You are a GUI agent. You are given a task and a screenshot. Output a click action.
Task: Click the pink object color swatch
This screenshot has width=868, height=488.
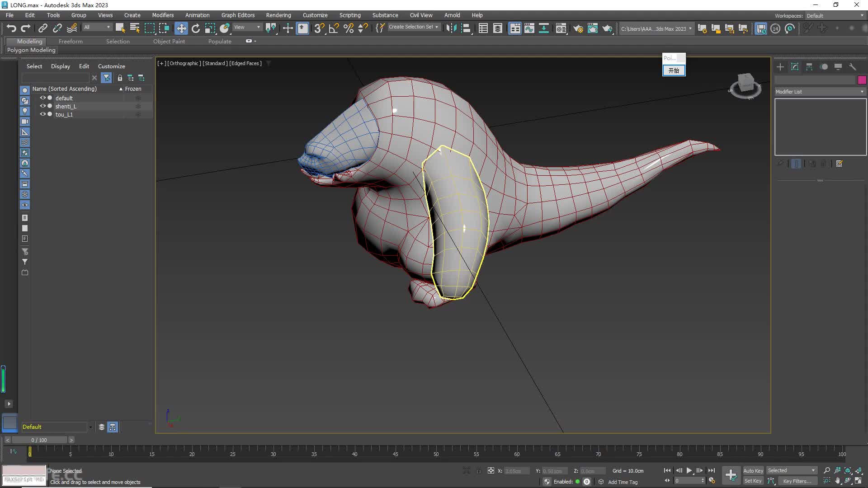(862, 80)
